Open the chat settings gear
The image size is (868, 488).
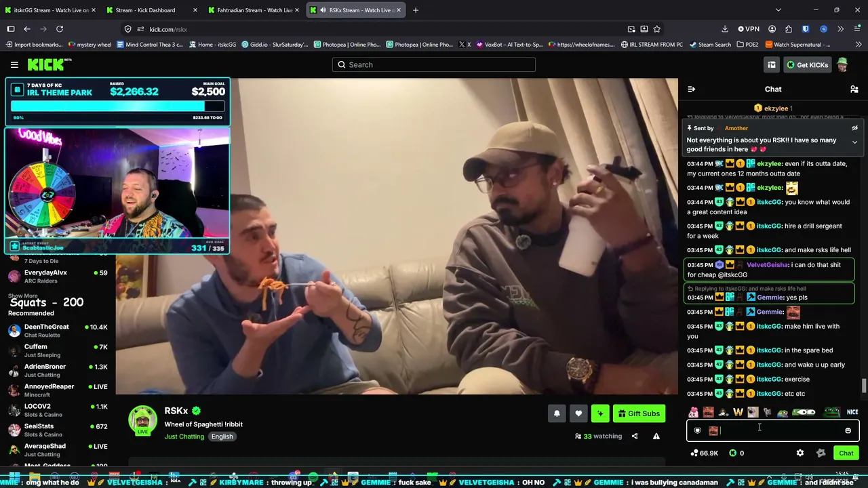point(800,453)
